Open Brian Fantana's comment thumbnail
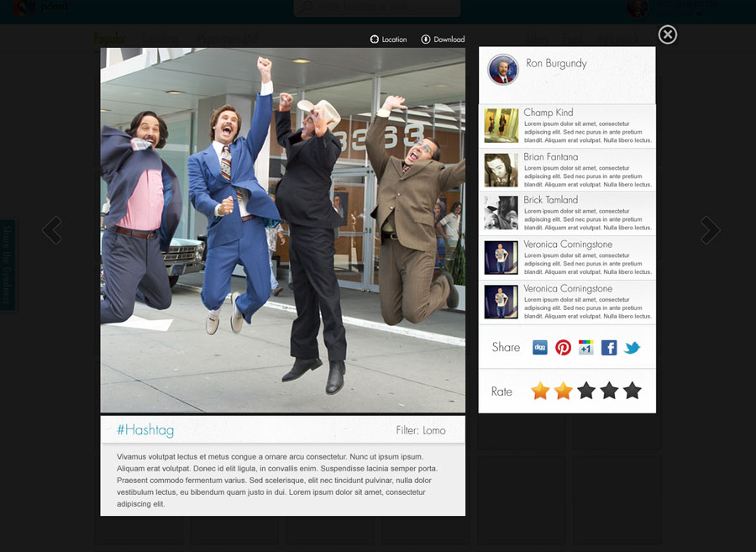Screen dimensions: 756x552 pyautogui.click(x=501, y=171)
